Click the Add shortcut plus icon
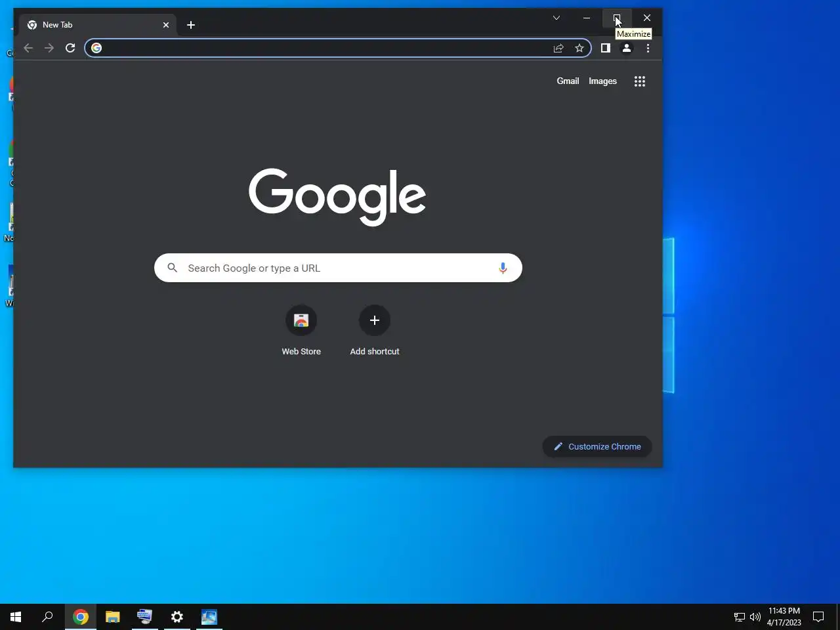The height and width of the screenshot is (630, 840). point(375,320)
